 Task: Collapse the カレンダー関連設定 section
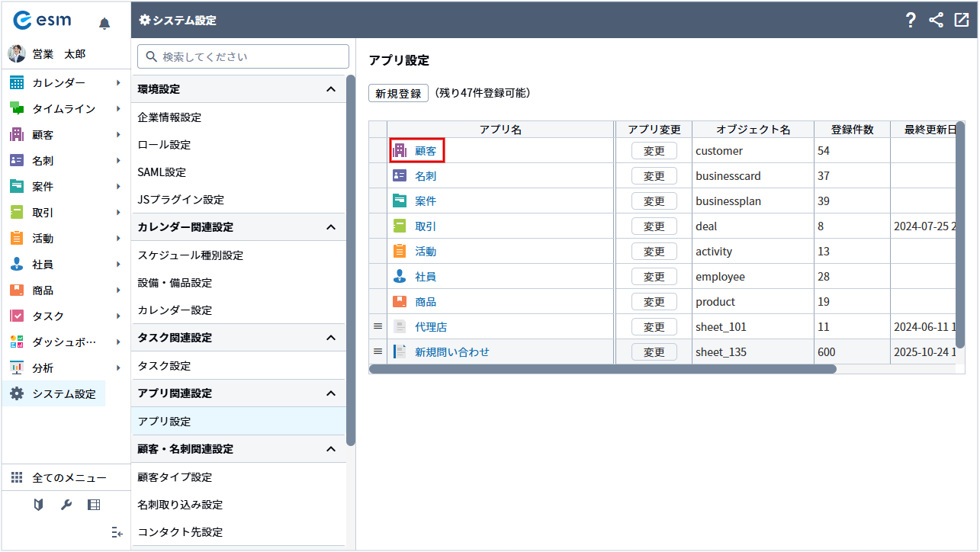(330, 227)
